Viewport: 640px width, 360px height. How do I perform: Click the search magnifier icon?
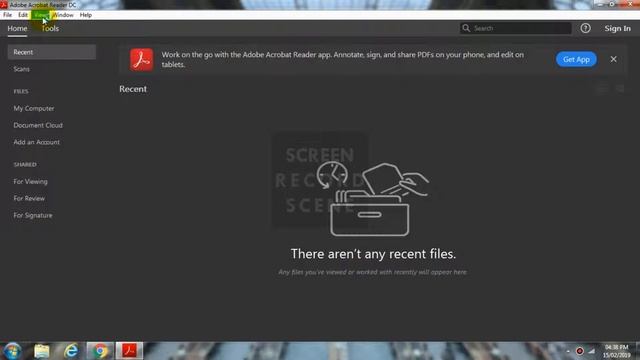466,28
